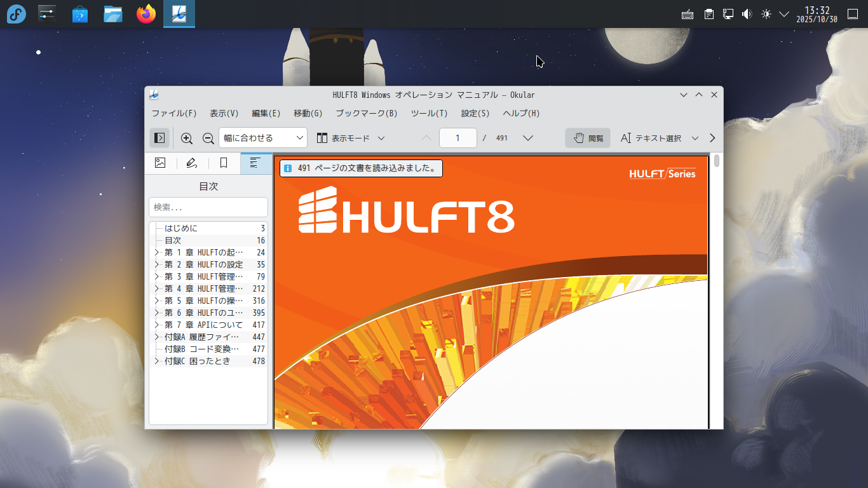Open the ファイル(F) menu
Image resolution: width=868 pixels, height=488 pixels.
pos(174,114)
